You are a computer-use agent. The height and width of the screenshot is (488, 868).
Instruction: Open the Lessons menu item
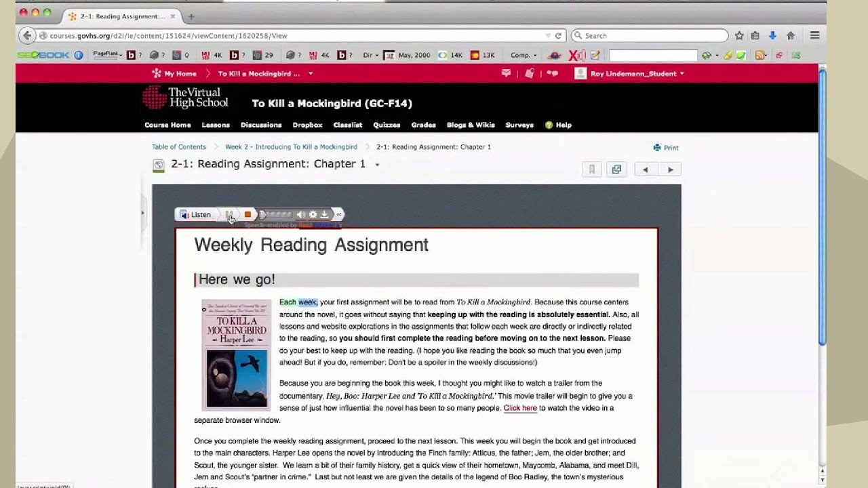pos(216,125)
